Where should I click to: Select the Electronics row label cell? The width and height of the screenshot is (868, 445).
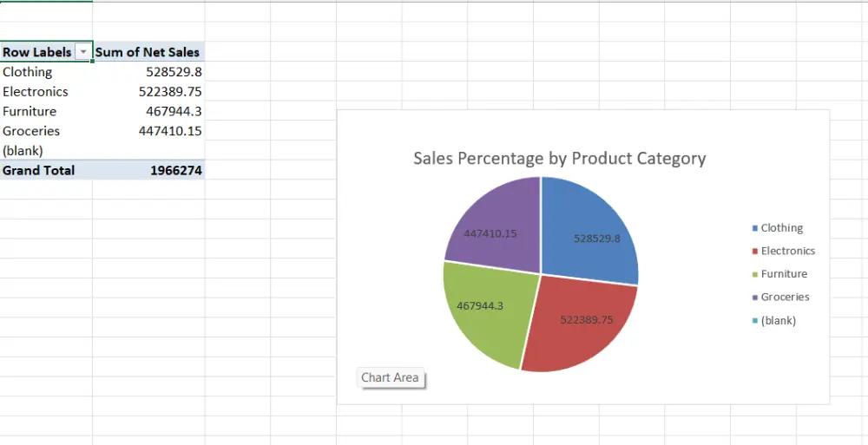tap(36, 91)
